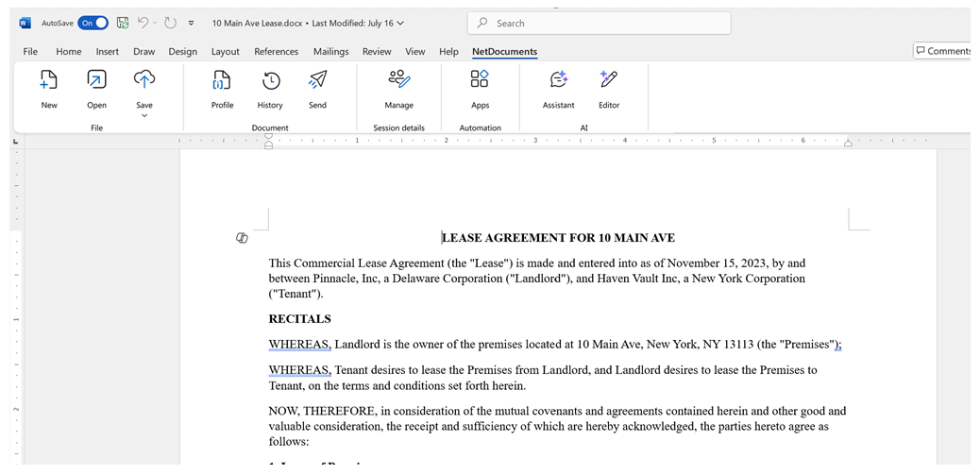Click the Copilot icon beside the heading

(x=242, y=238)
